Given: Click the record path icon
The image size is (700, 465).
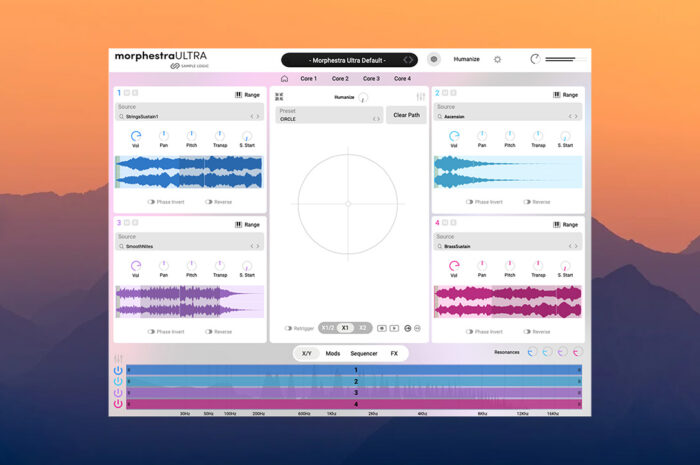Looking at the screenshot, I should (382, 328).
